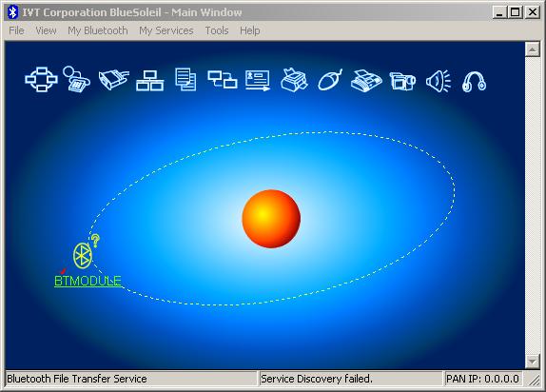Click the scrollbar up arrow

click(532, 49)
